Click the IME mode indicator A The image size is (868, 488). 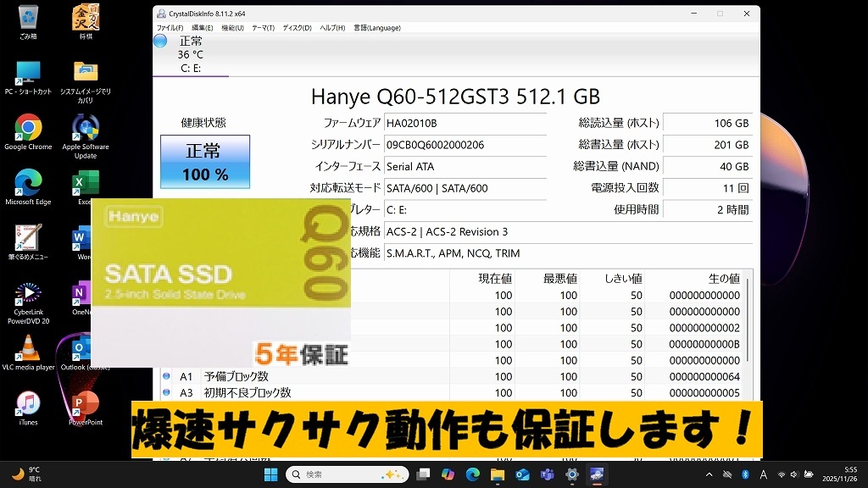click(764, 474)
